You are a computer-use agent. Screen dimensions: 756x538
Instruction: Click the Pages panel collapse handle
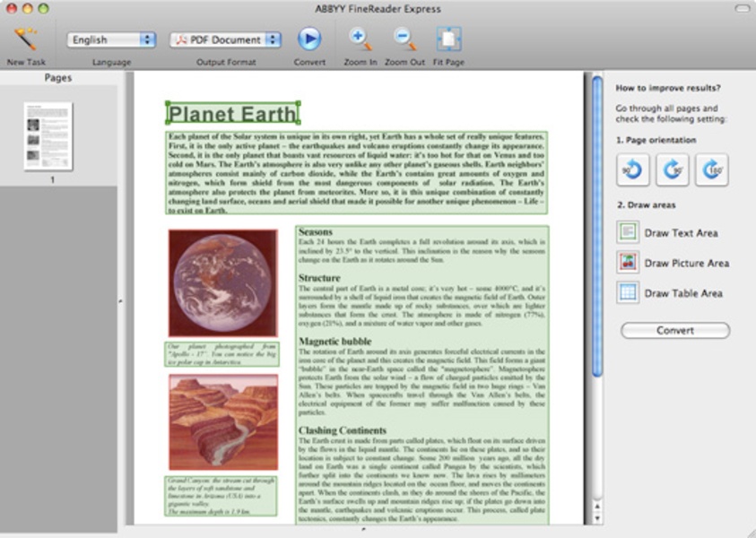(120, 302)
